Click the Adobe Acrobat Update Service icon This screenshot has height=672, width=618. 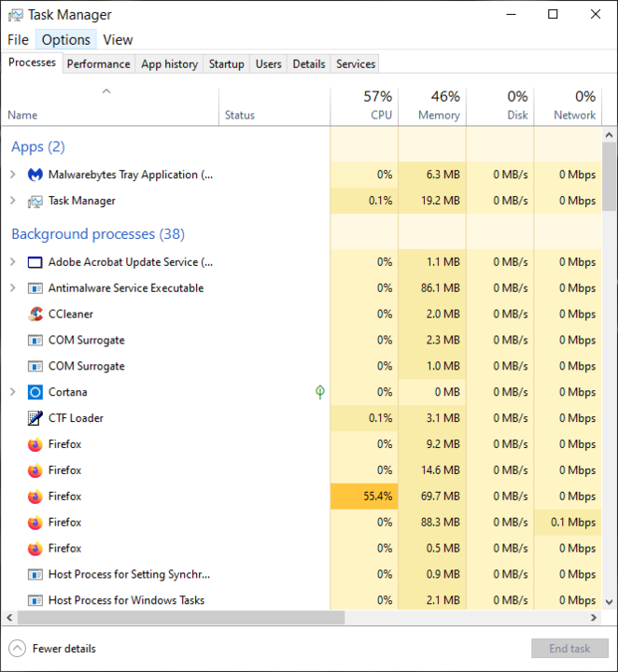35,262
